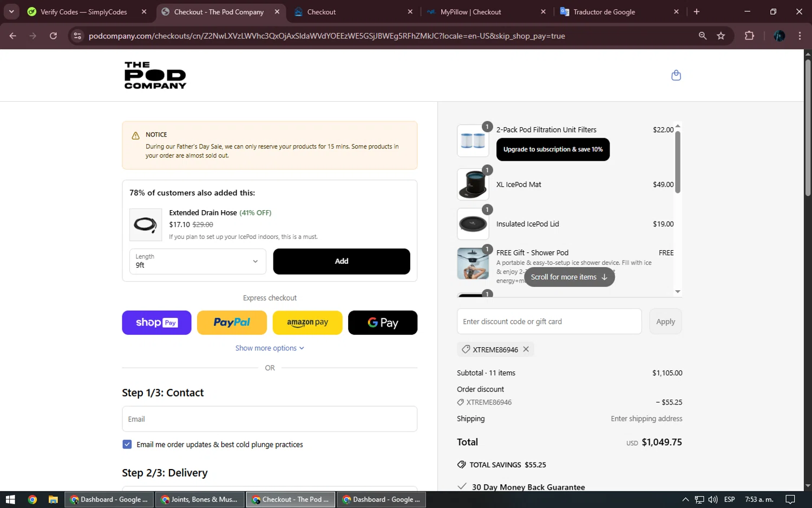Click the 7:53 a. m. clock
This screenshot has width=812, height=508.
[x=759, y=499]
